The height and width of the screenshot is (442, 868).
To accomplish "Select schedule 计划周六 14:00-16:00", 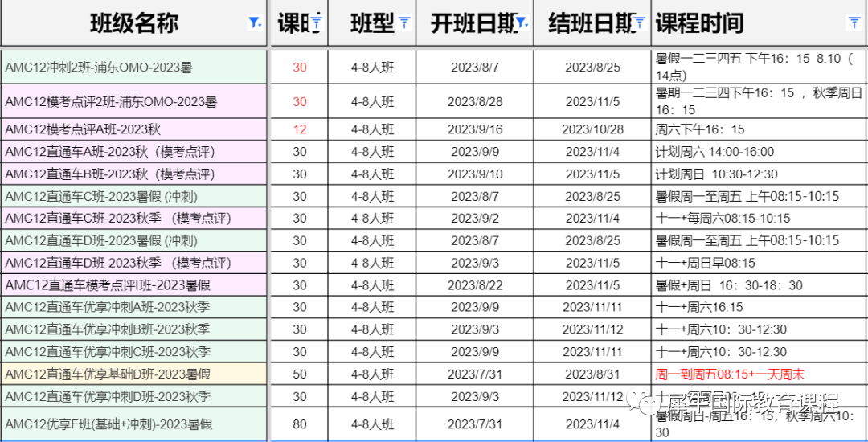I will tap(714, 152).
